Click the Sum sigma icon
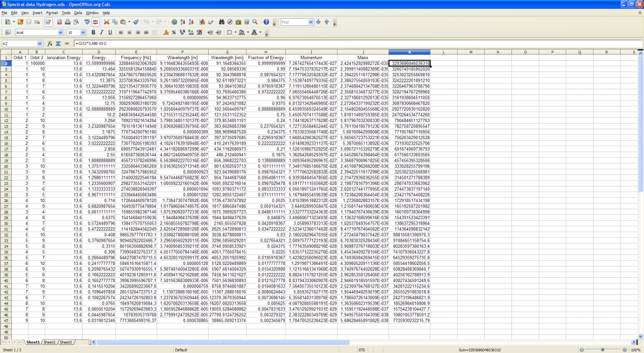Image resolution: width=644 pixels, height=353 pixels. [x=58, y=44]
